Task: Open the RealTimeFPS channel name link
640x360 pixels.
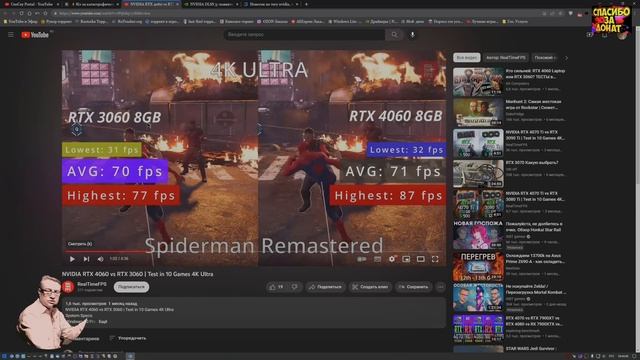Action: tap(92, 284)
